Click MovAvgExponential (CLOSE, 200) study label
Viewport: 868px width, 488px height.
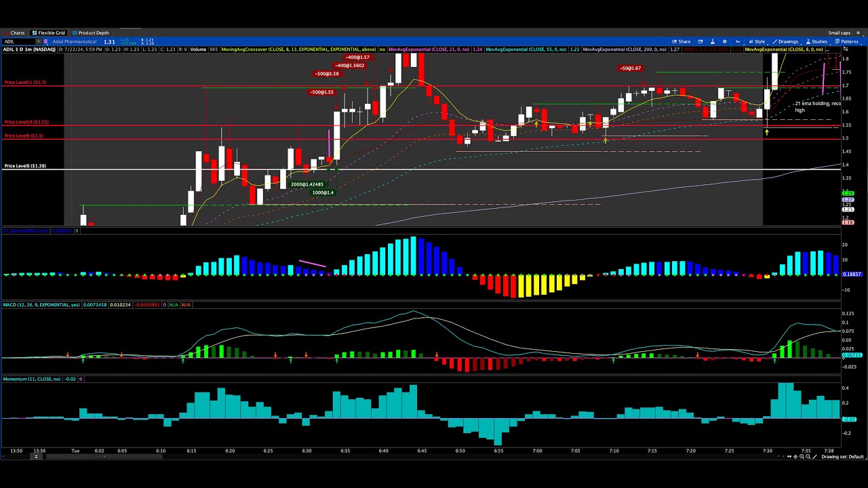tap(625, 49)
